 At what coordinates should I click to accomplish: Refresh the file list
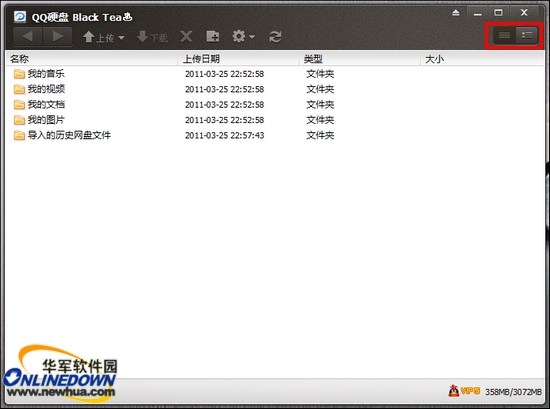click(x=275, y=36)
